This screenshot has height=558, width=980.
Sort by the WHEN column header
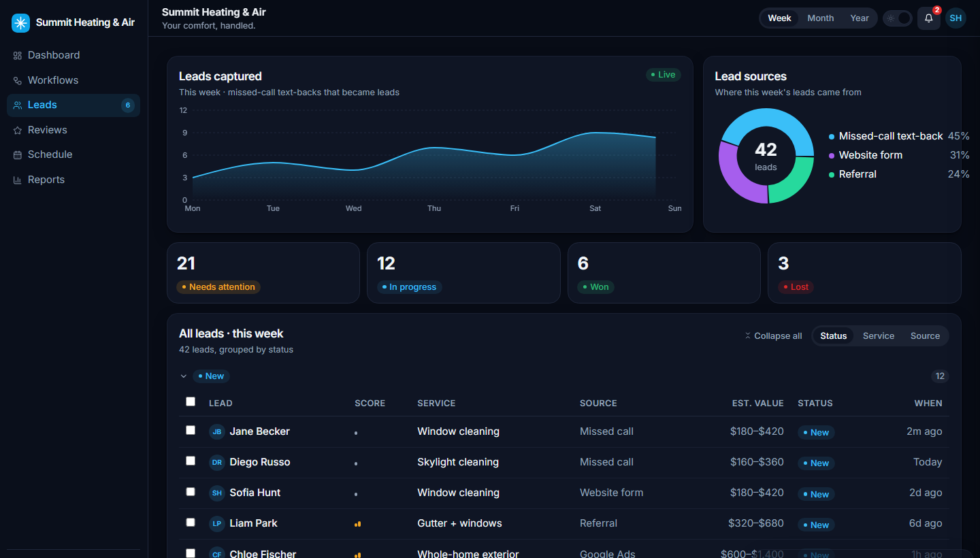[x=928, y=404]
